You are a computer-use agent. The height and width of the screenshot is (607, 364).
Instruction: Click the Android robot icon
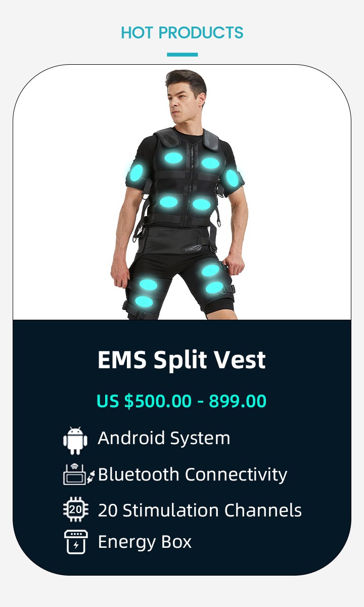point(75,440)
